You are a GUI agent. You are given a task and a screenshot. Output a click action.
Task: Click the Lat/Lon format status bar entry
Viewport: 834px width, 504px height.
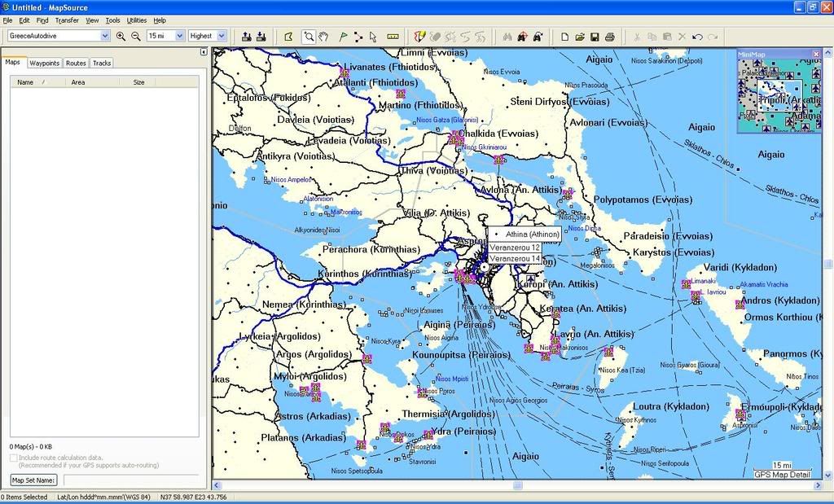104,497
